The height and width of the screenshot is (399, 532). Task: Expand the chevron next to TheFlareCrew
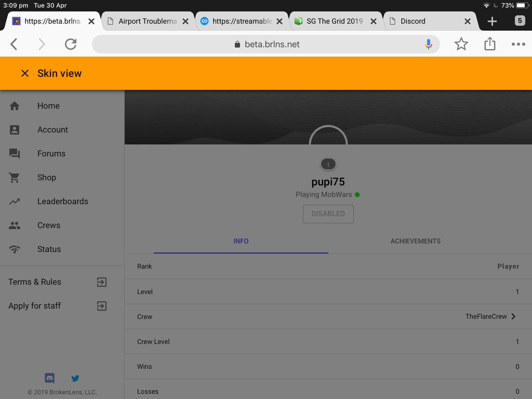pos(514,316)
